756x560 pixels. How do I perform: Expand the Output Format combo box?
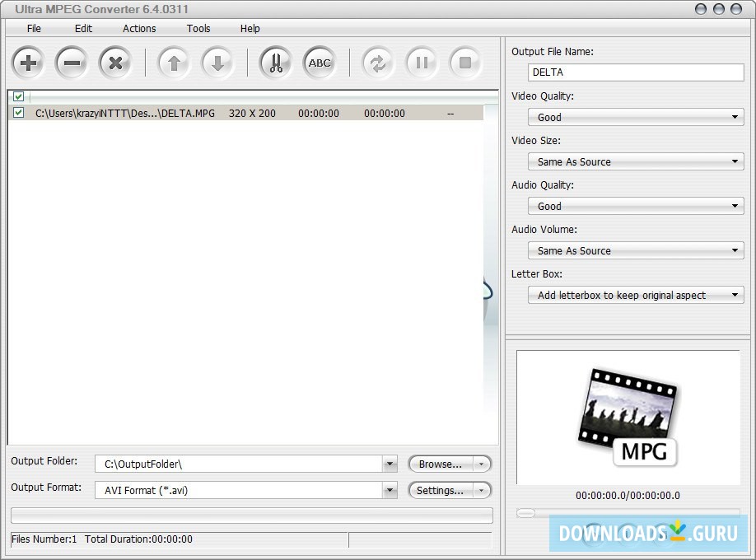390,490
